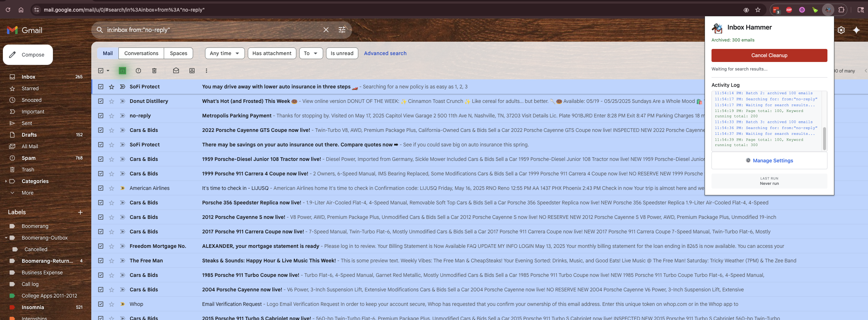Create new label with plus icon
The height and width of the screenshot is (320, 868).
(x=80, y=212)
